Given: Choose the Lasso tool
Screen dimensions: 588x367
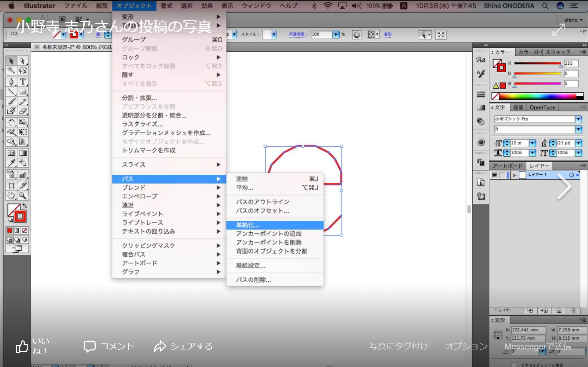Looking at the screenshot, I should click(x=23, y=70).
